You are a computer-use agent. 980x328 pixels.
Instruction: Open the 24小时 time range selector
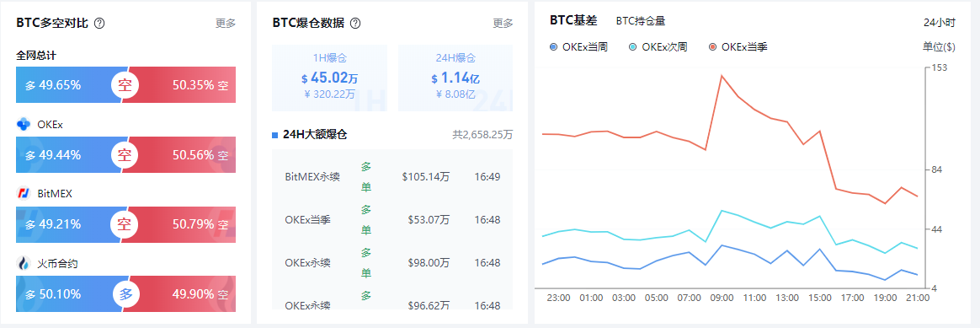(x=940, y=23)
